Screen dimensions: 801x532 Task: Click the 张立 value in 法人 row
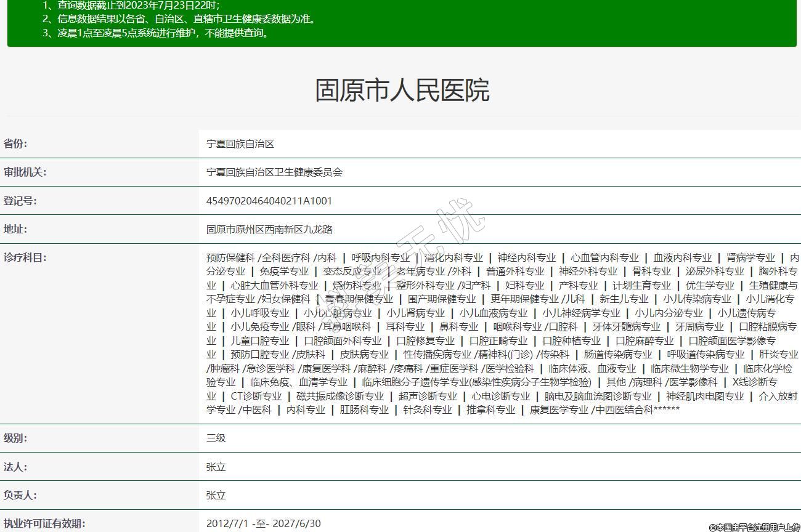coord(216,467)
